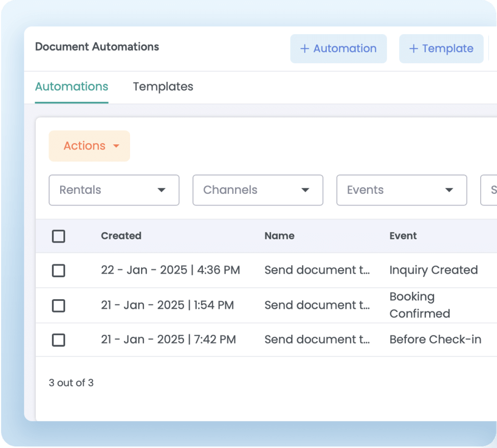Screen dimensions: 497x448
Task: Toggle the select-all checkbox in table header
Action: [59, 236]
